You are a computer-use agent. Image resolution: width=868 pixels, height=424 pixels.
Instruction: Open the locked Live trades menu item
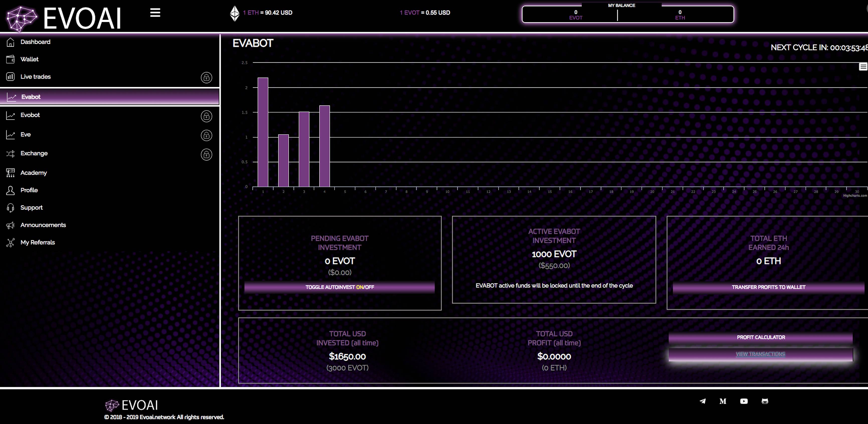(35, 77)
